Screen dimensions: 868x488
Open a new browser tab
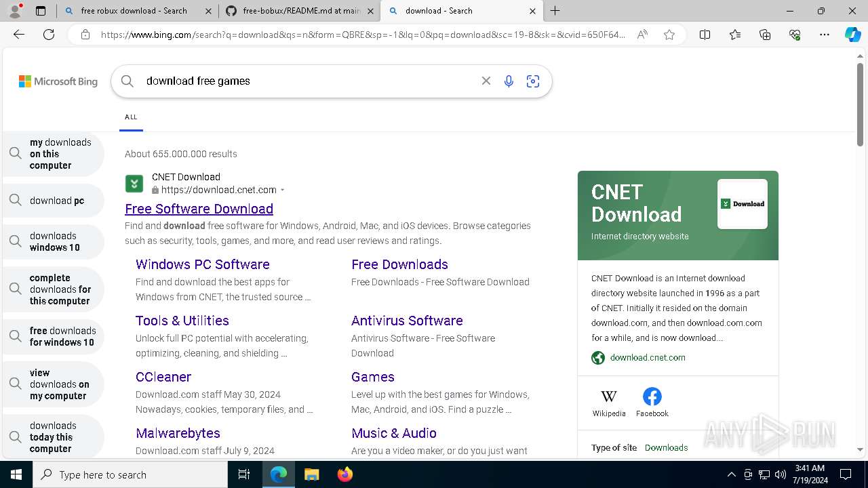[x=555, y=11]
